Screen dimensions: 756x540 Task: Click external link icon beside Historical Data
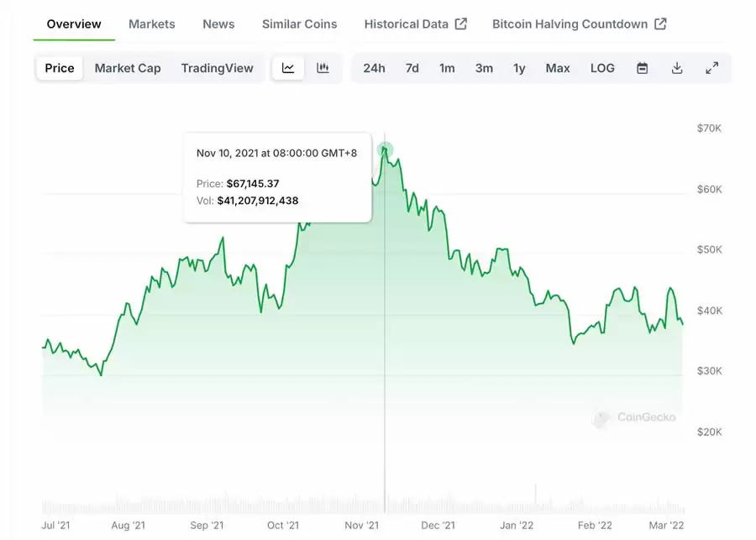pyautogui.click(x=460, y=24)
